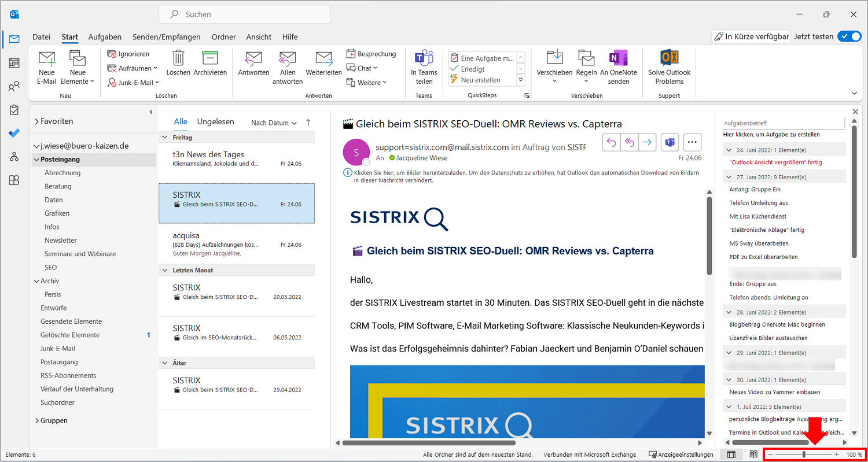Viewport: 868px width, 462px height.
Task: Archive the message with Archivieren
Action: [210, 63]
